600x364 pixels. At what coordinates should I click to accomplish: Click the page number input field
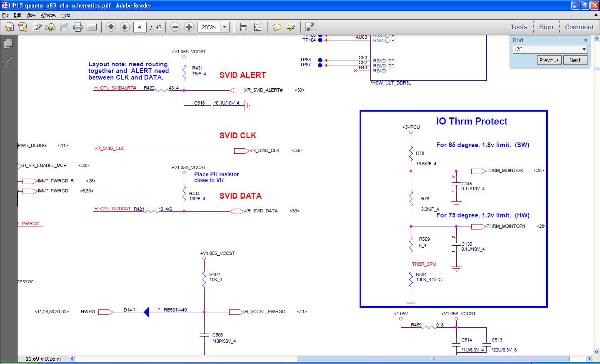click(x=140, y=27)
